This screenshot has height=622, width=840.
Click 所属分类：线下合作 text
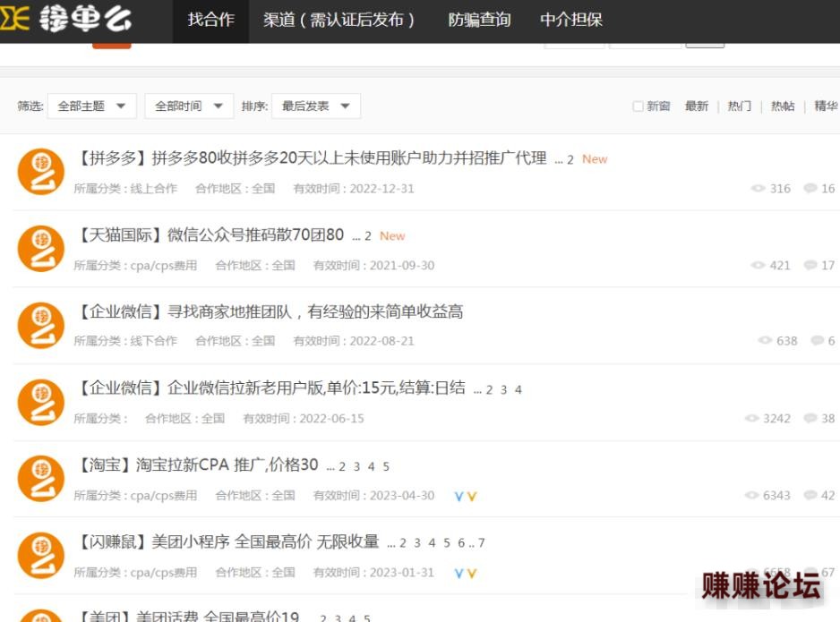(x=125, y=341)
